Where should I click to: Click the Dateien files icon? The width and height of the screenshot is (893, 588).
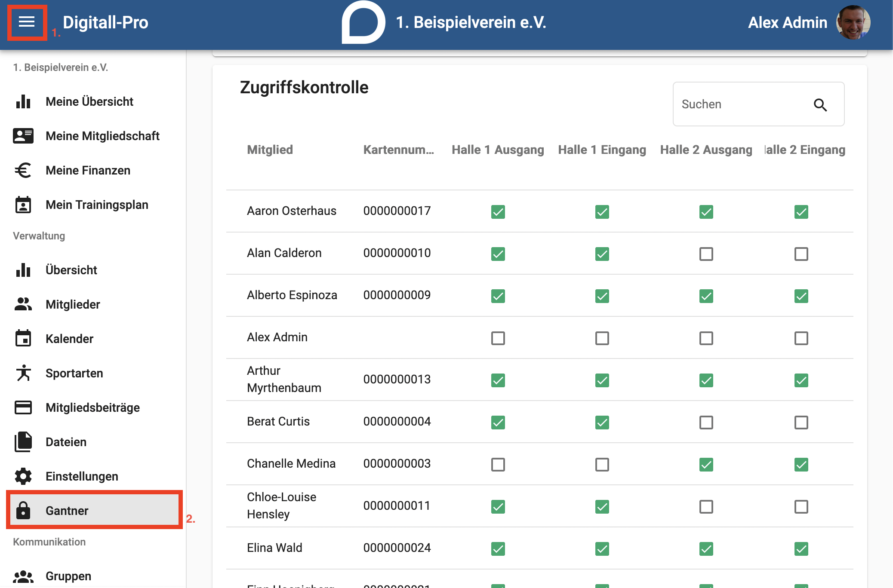tap(23, 442)
